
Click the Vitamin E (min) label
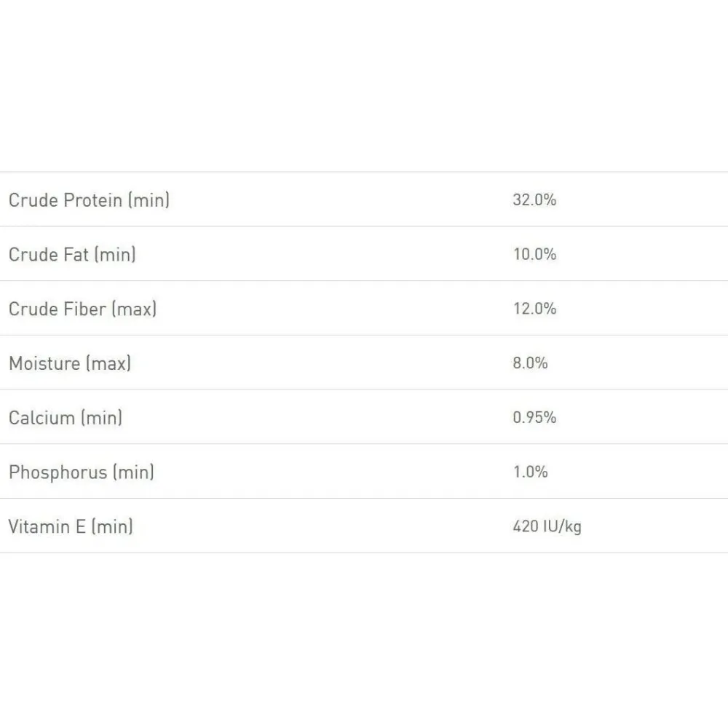[71, 526]
